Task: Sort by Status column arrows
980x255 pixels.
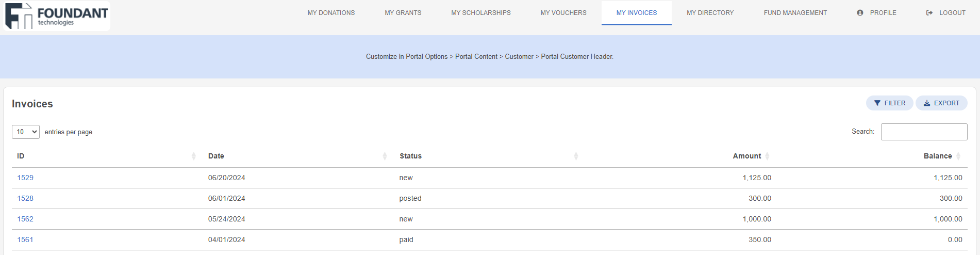Action: [576, 156]
